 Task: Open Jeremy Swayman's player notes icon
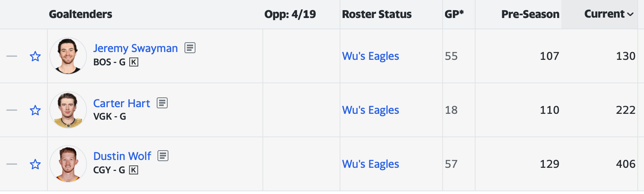[x=190, y=48]
